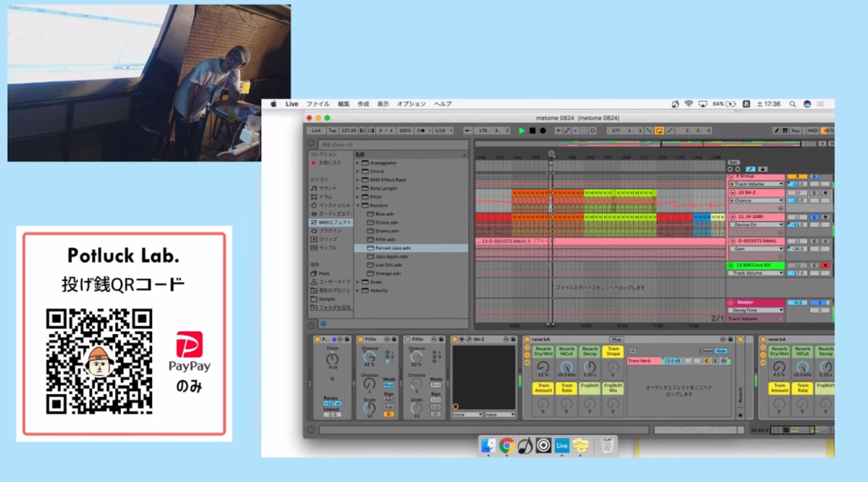The image size is (868, 482).
Task: Expand the Arpeggiator folder
Action: pos(357,163)
